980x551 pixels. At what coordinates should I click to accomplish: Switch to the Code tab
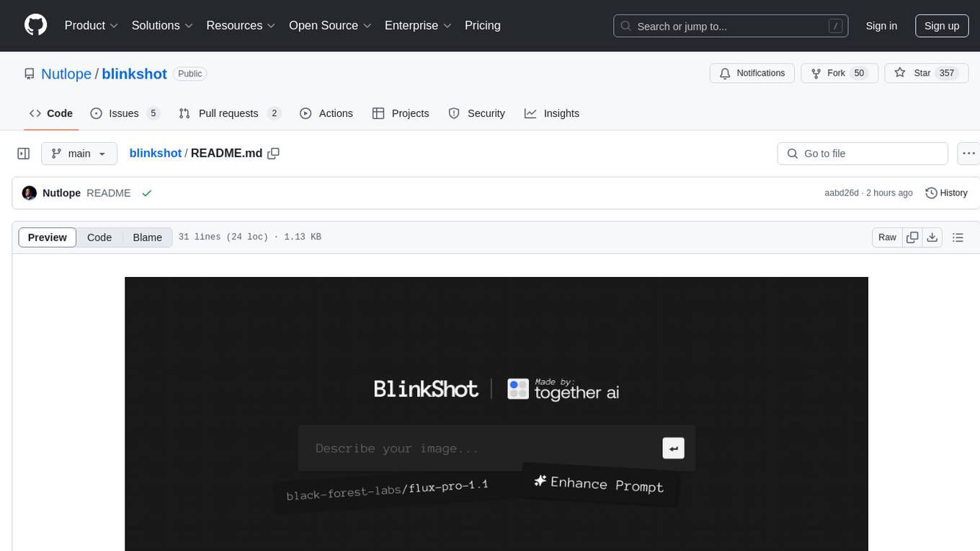[51, 113]
